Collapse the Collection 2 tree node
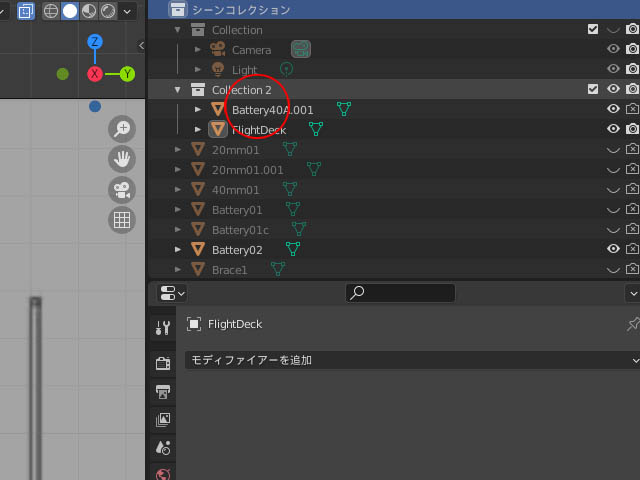 coord(178,89)
